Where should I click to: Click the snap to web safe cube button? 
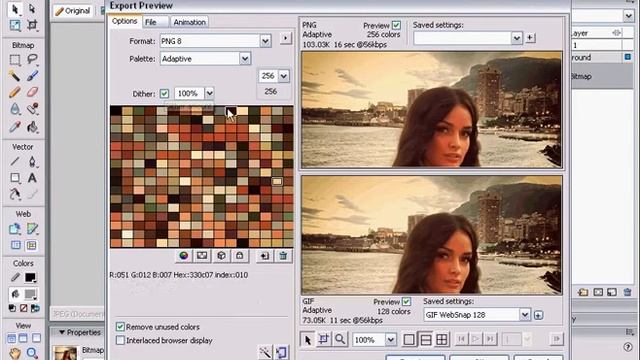click(x=221, y=256)
